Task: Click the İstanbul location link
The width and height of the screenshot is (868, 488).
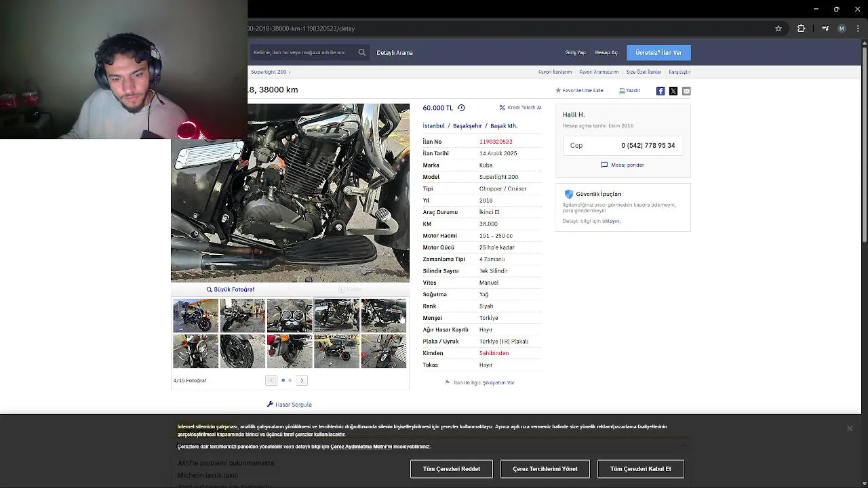Action: click(434, 126)
